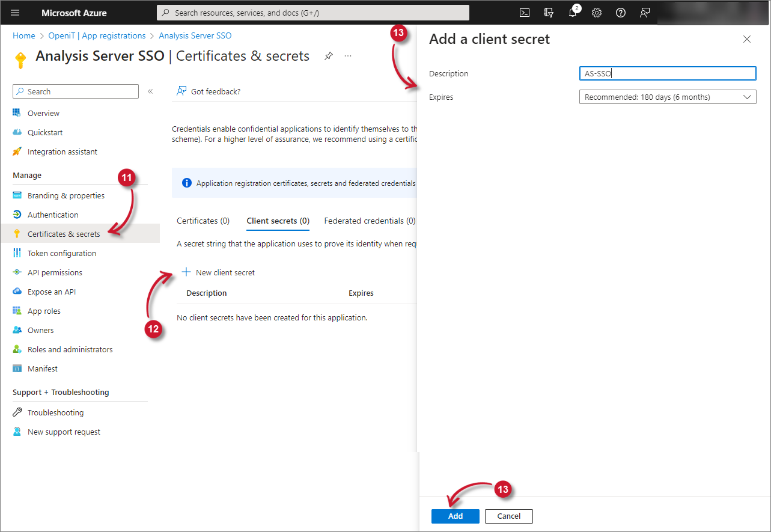Click Got feedback? link
The image size is (771, 532).
(216, 91)
